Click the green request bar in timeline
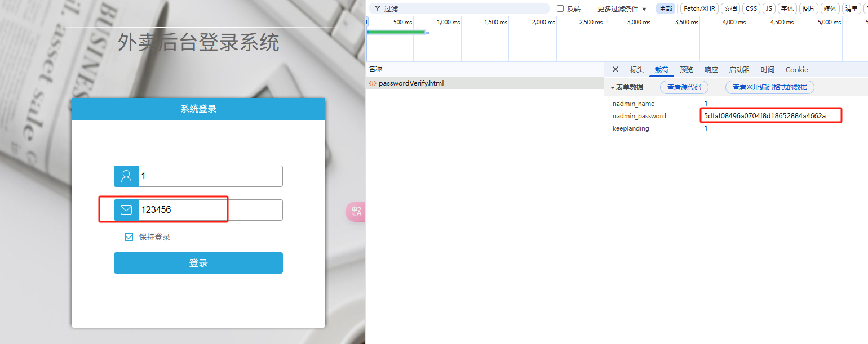 coord(395,32)
